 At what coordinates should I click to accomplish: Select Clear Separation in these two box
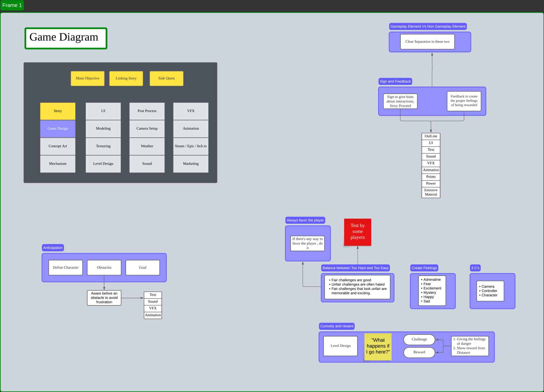[427, 42]
